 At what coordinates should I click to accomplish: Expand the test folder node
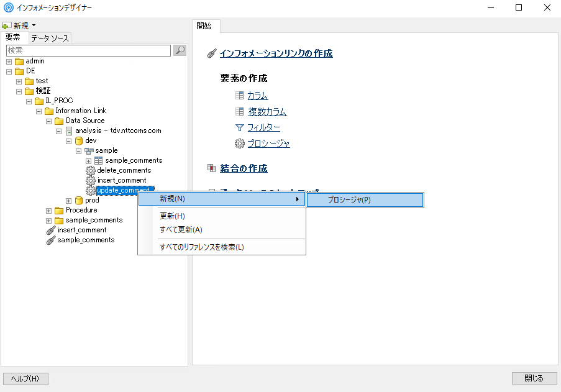coord(19,81)
